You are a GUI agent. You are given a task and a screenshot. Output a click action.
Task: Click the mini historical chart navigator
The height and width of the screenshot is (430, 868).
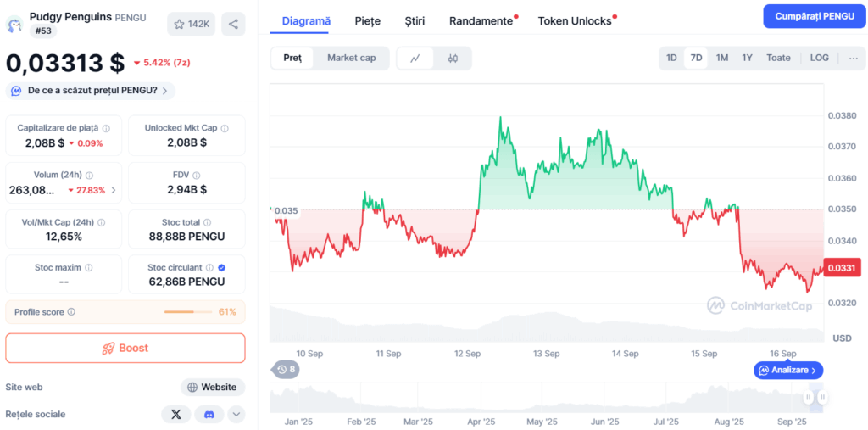[x=547, y=398]
